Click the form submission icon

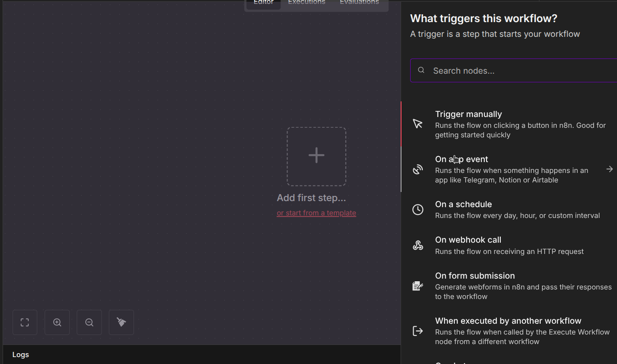(x=418, y=286)
